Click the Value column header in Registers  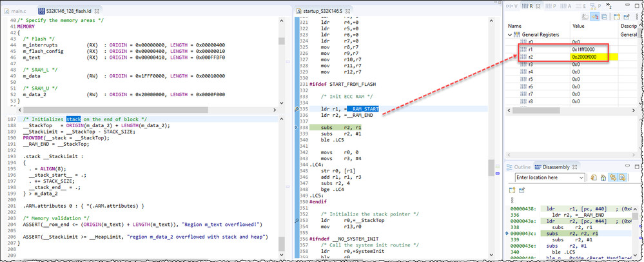click(x=595, y=26)
